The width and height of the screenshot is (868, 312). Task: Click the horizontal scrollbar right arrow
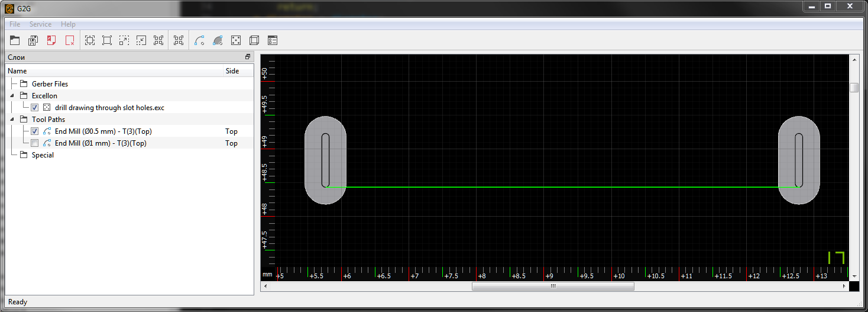(x=844, y=286)
